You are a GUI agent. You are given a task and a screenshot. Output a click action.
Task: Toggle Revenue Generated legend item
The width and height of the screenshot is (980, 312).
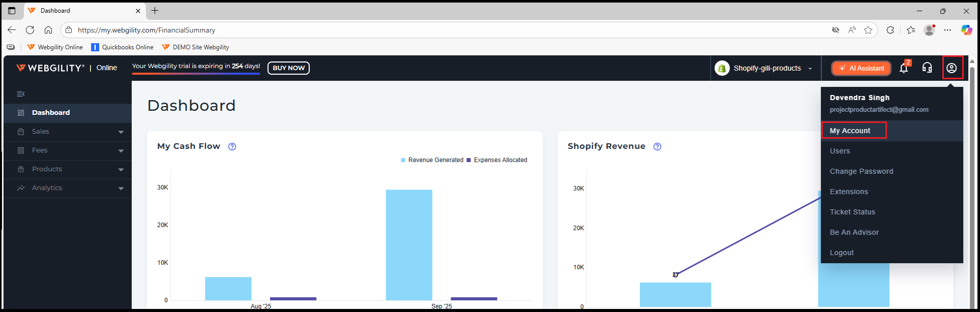pos(432,160)
